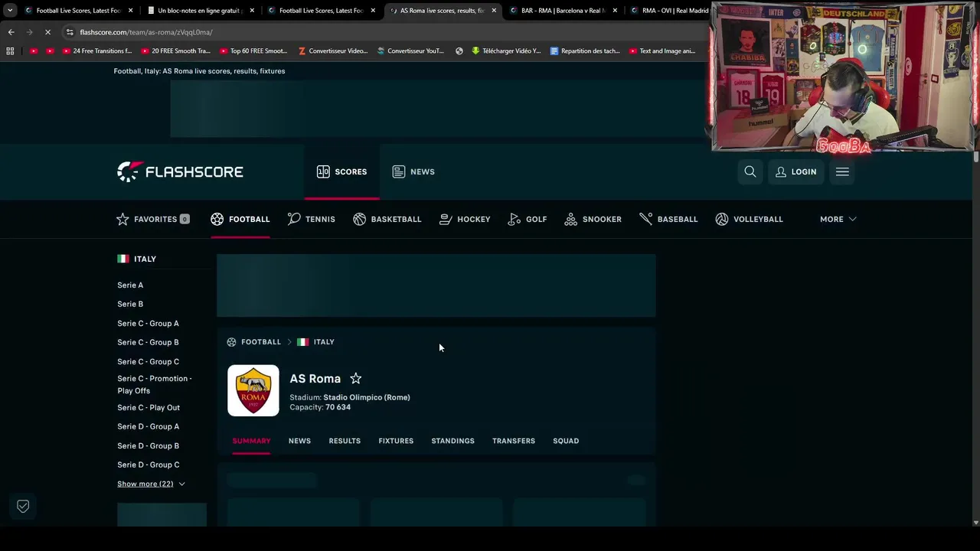Open Top 60 FREE Smoot... bookmark
Image resolution: width=980 pixels, height=551 pixels.
coord(253,51)
